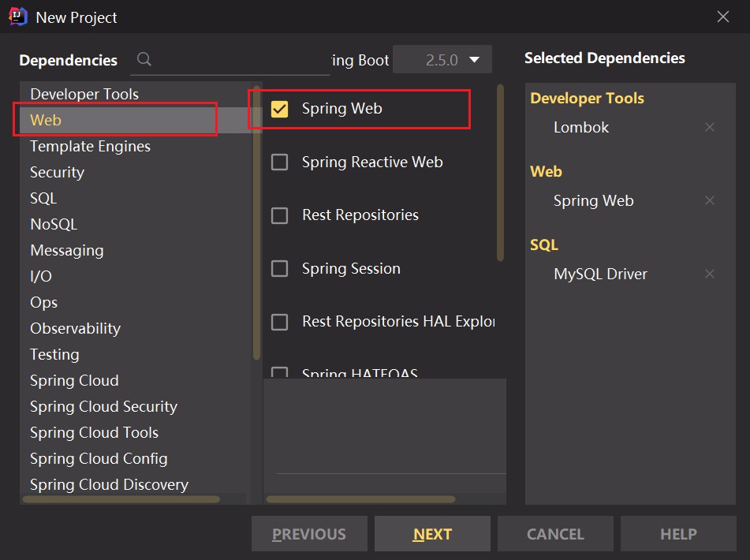Go back with the PREVIOUS button

pos(309,534)
